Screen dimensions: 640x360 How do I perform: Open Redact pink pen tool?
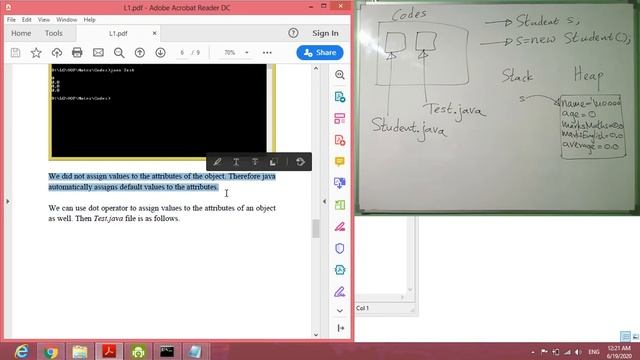(340, 227)
